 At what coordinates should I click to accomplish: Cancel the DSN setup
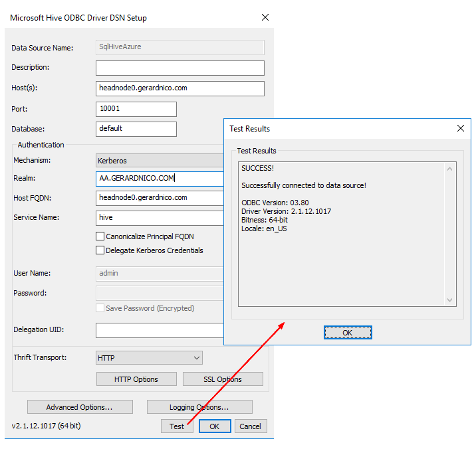(x=251, y=426)
